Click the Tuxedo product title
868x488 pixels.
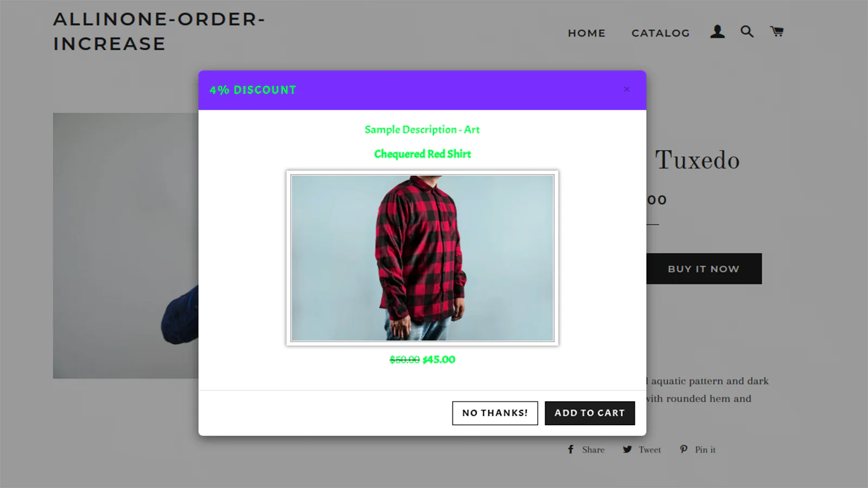[697, 160]
